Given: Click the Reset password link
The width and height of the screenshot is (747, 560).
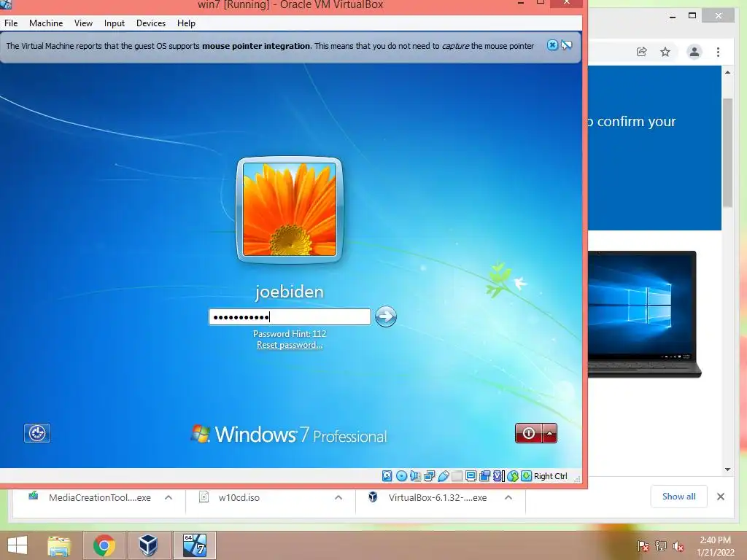Looking at the screenshot, I should tap(290, 345).
